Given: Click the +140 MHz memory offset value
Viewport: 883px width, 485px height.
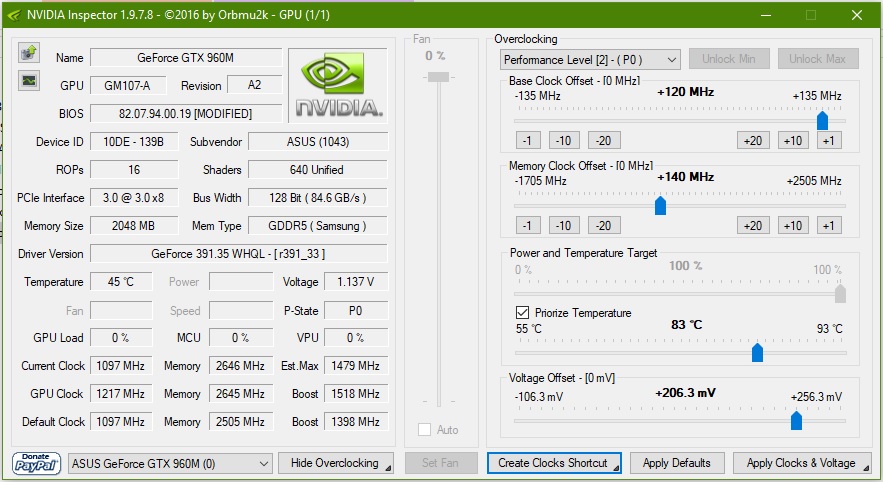Looking at the screenshot, I should click(685, 177).
